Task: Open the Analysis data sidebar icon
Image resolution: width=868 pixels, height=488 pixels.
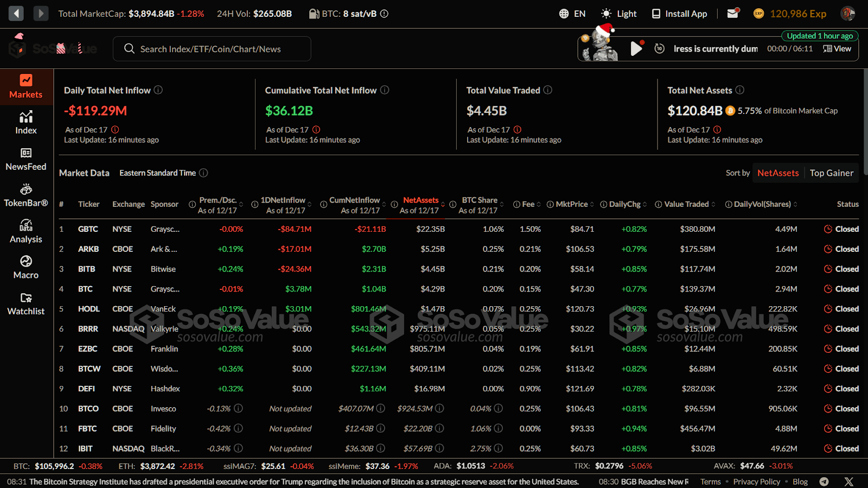Action: pyautogui.click(x=26, y=225)
